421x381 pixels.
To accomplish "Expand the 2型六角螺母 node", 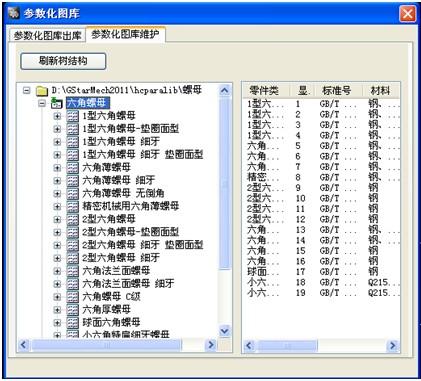I will [x=57, y=219].
